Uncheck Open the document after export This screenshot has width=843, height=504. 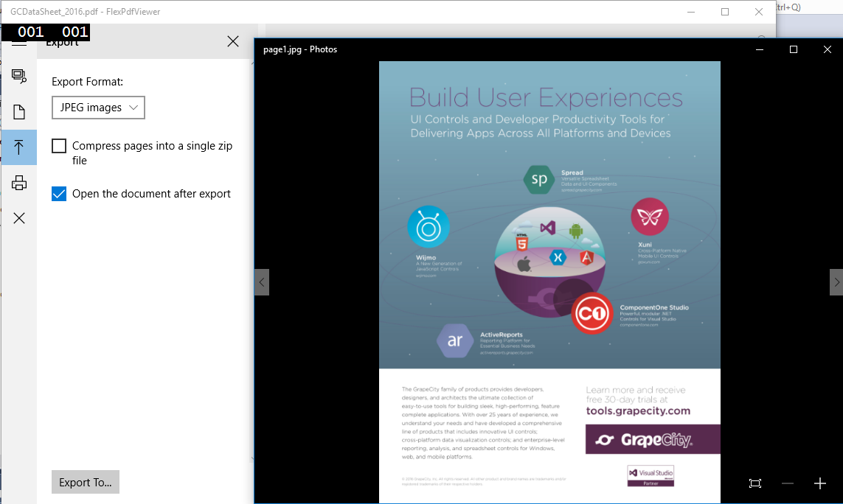pyautogui.click(x=59, y=194)
